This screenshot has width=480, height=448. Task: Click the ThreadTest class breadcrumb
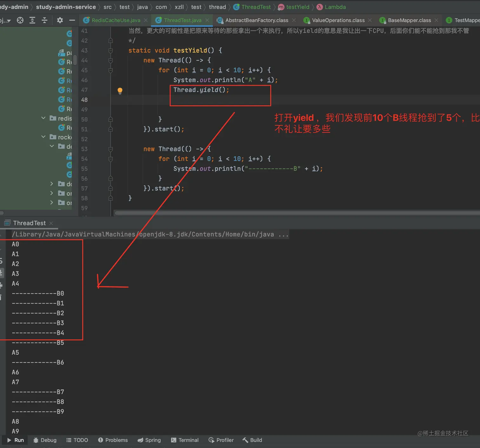pyautogui.click(x=252, y=7)
